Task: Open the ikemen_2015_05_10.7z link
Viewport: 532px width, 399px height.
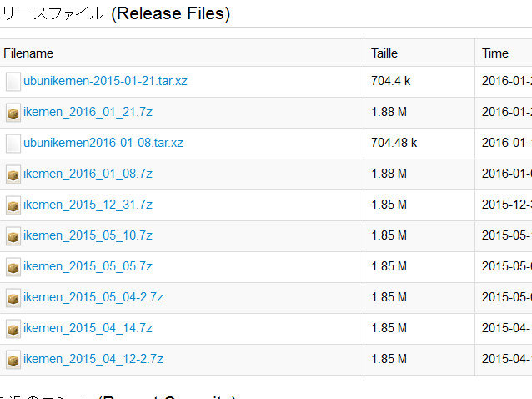Action: pos(88,235)
